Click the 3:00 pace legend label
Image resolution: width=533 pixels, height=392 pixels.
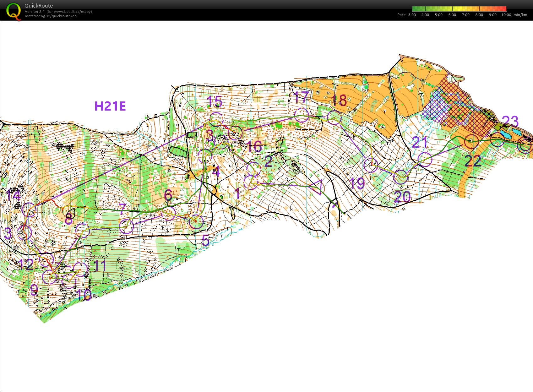412,15
